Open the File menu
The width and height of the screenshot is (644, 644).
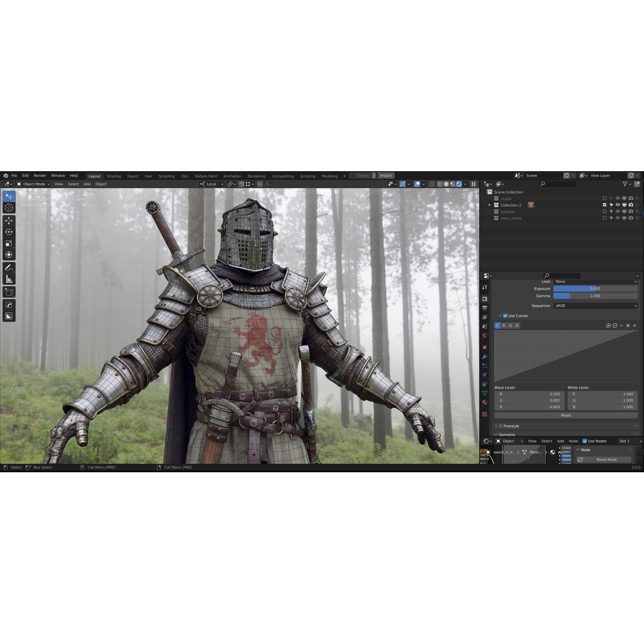[14, 175]
